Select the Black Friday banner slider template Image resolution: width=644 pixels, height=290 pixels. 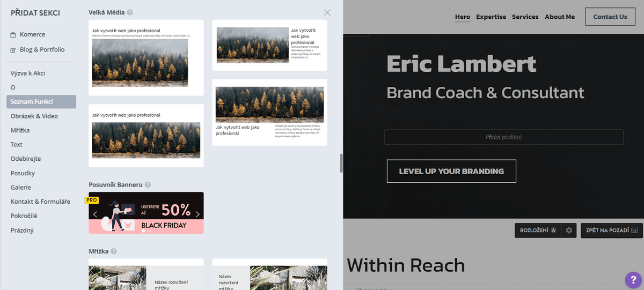[x=146, y=213]
